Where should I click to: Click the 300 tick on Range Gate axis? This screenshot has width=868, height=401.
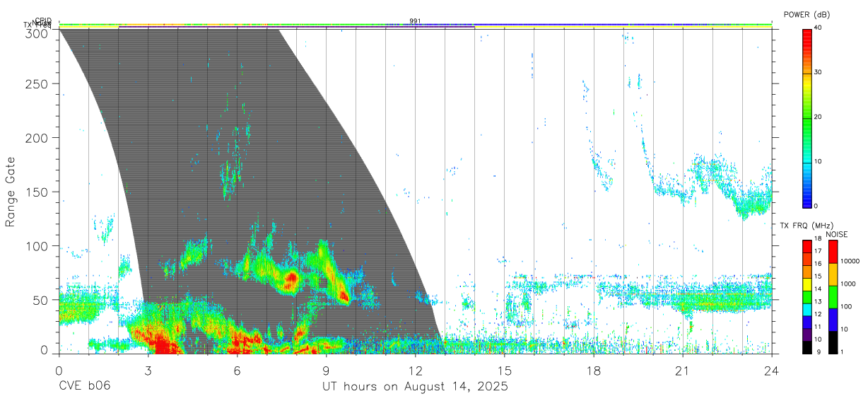37,33
